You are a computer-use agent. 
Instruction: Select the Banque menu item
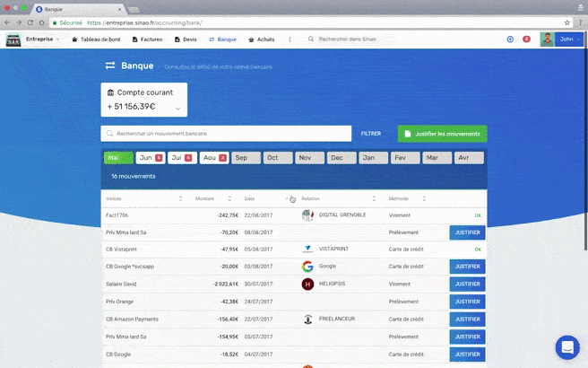tap(223, 39)
